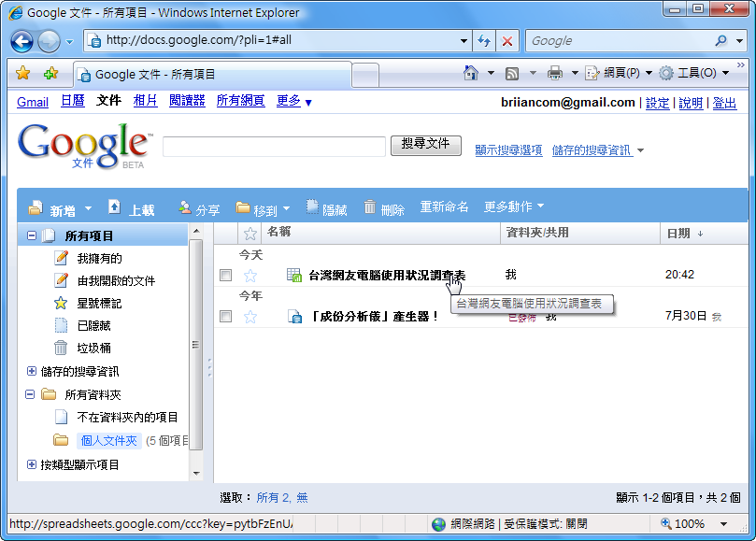This screenshot has width=756, height=541.
Task: Click the Print icon
Action: coord(555,73)
